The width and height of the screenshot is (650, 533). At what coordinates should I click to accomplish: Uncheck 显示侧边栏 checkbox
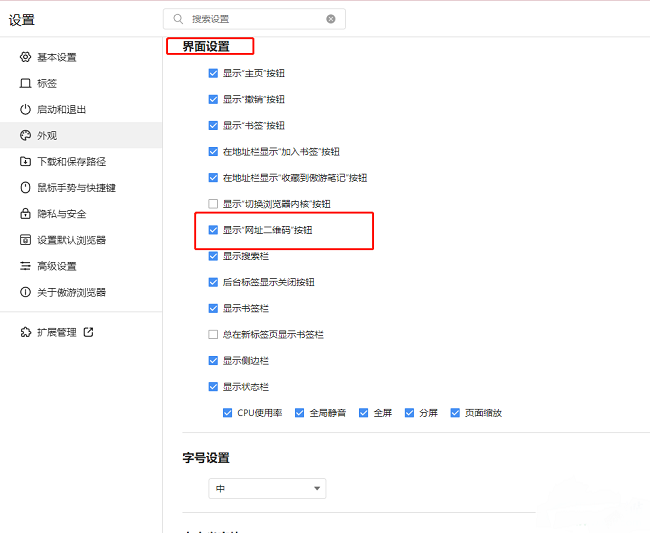coord(213,361)
